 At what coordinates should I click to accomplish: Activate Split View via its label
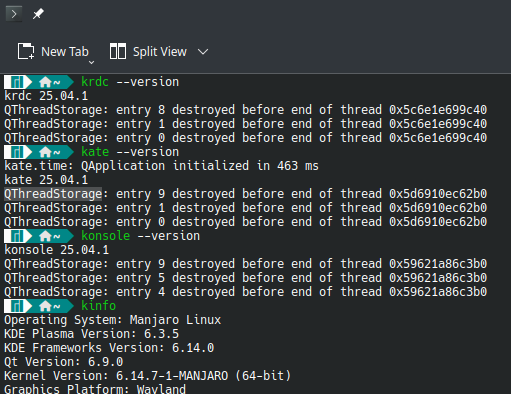point(160,52)
